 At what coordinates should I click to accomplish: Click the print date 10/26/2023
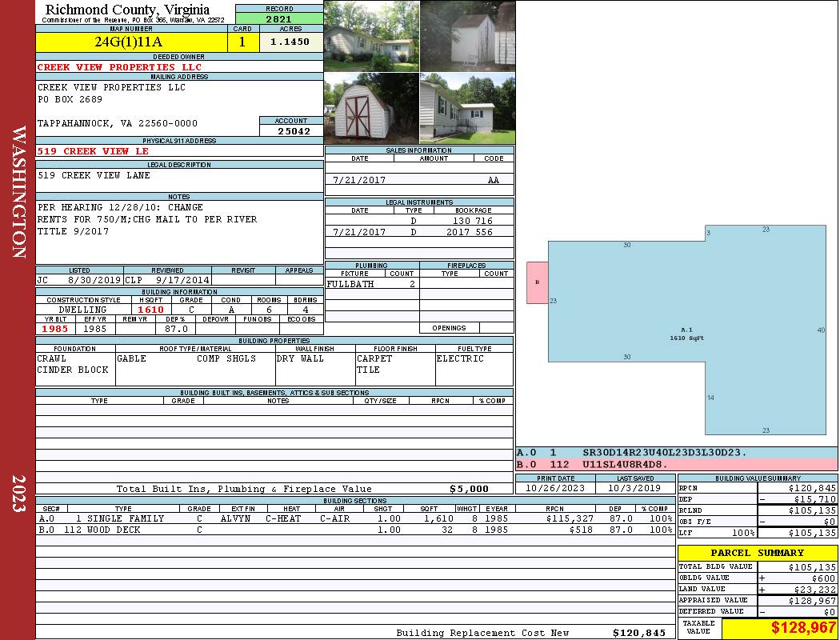click(555, 487)
